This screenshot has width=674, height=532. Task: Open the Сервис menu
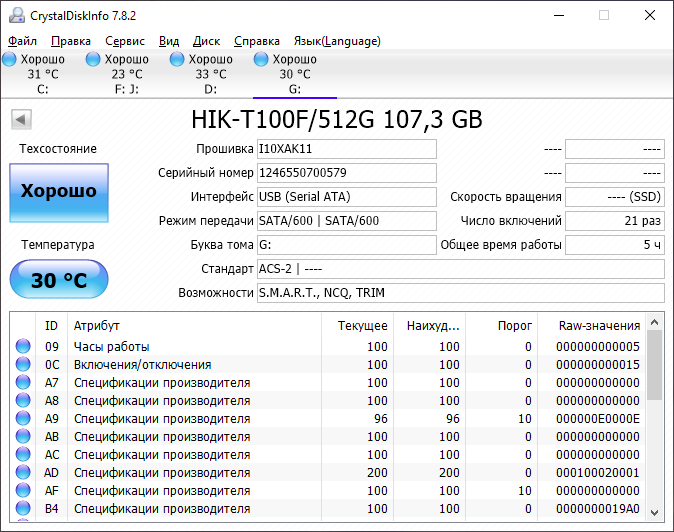point(125,41)
